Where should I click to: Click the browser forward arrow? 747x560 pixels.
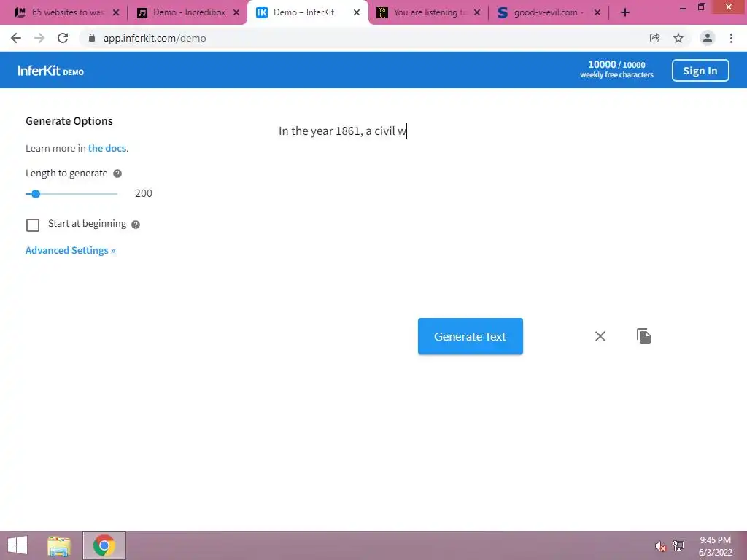click(39, 38)
